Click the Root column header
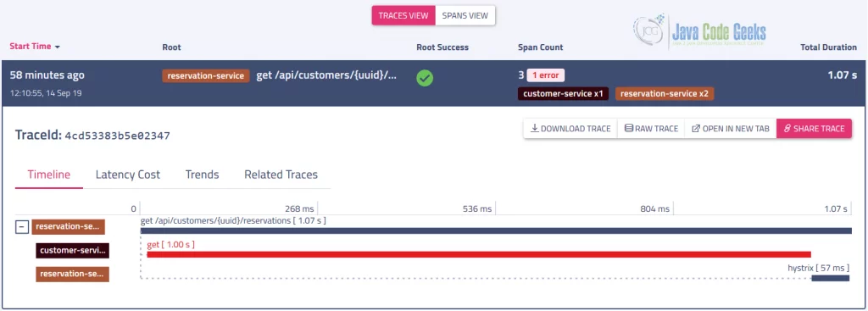The height and width of the screenshot is (311, 868). [171, 47]
